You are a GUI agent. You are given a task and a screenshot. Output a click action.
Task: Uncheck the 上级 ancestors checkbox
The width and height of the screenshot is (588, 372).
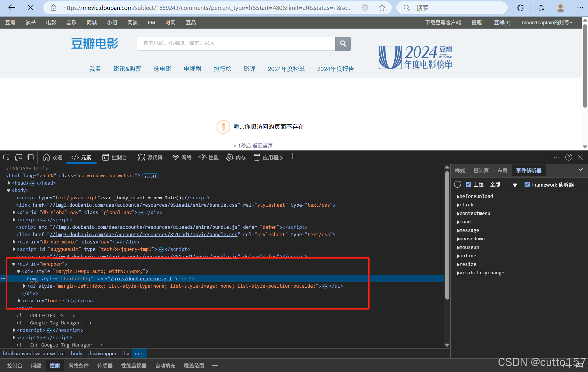tap(469, 185)
